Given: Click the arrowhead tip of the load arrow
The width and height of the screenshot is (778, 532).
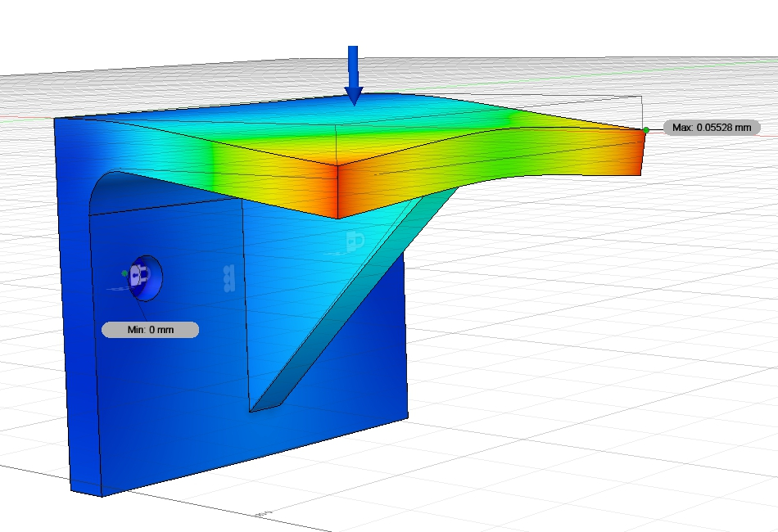Looking at the screenshot, I should coord(353,101).
